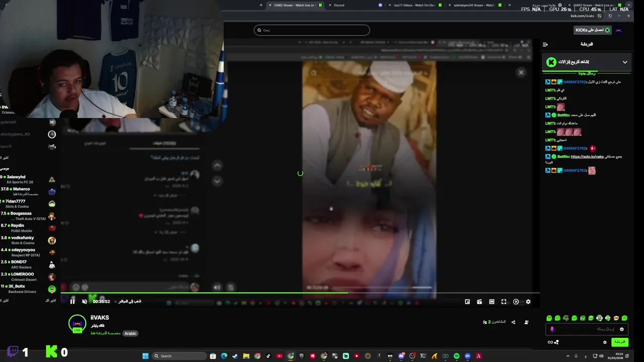Open odayyouyou channel in the sidebar
This screenshot has height=362, width=644.
[28, 252]
